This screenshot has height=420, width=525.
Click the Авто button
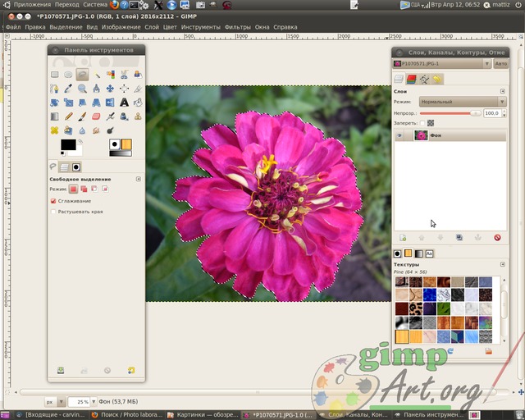coord(500,63)
